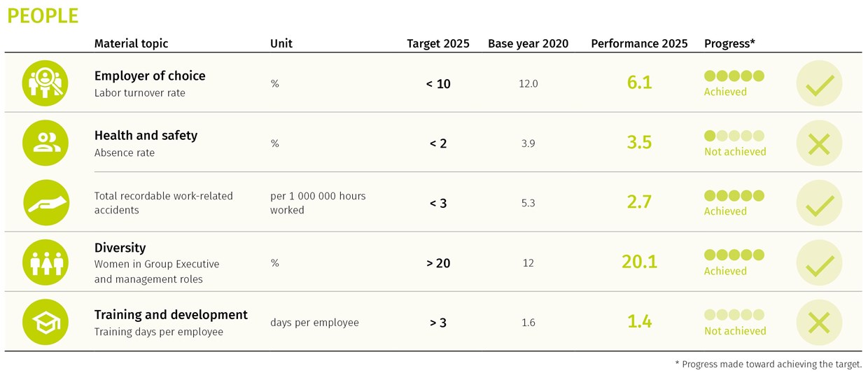This screenshot has height=373, width=868.
Task: Click the checkmark for recordable work-related accidents
Action: [819, 203]
